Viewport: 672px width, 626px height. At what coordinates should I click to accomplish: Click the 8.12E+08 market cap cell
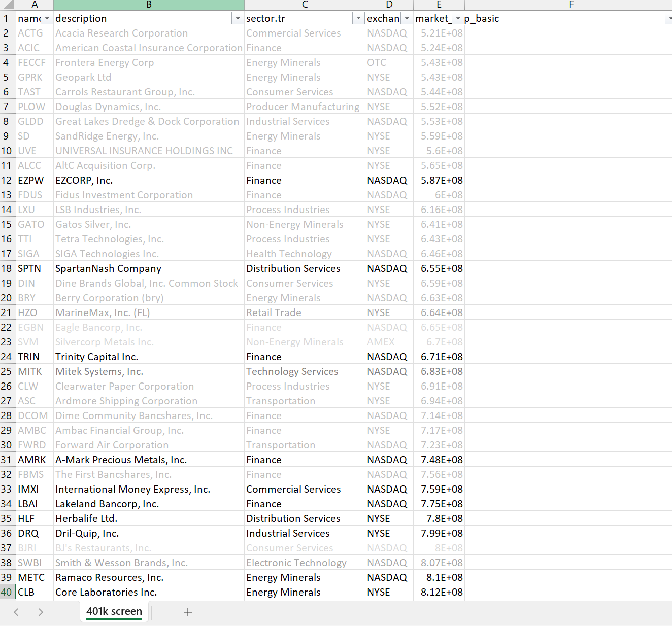(439, 592)
